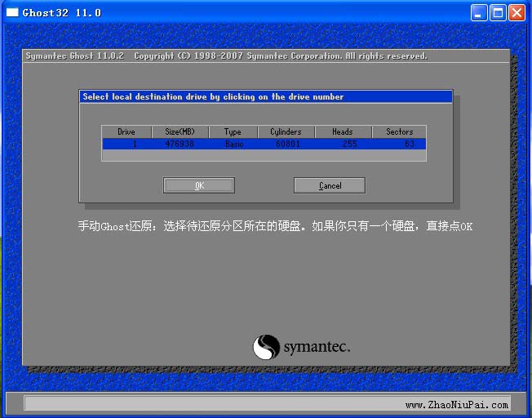
Task: Confirm drive selection with OK button
Action: pos(199,185)
